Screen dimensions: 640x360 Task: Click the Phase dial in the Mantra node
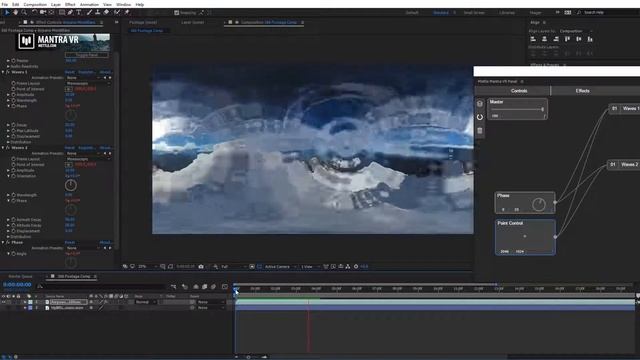coord(539,204)
